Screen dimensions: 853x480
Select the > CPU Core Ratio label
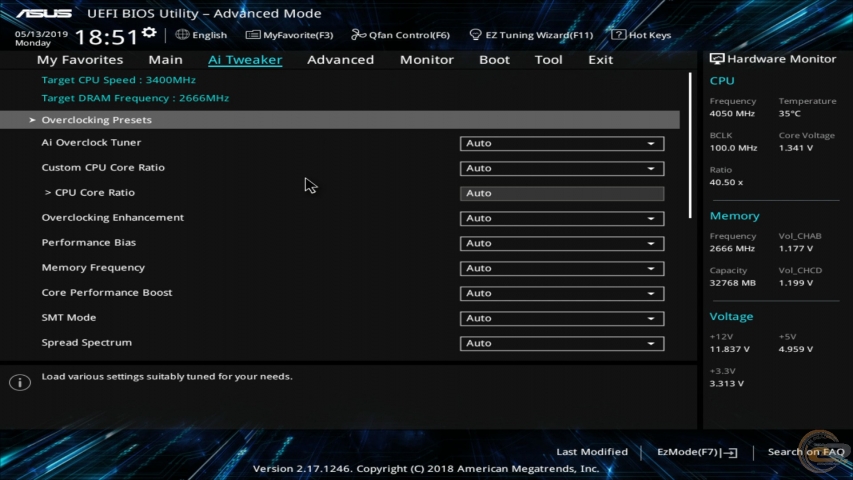pos(90,193)
